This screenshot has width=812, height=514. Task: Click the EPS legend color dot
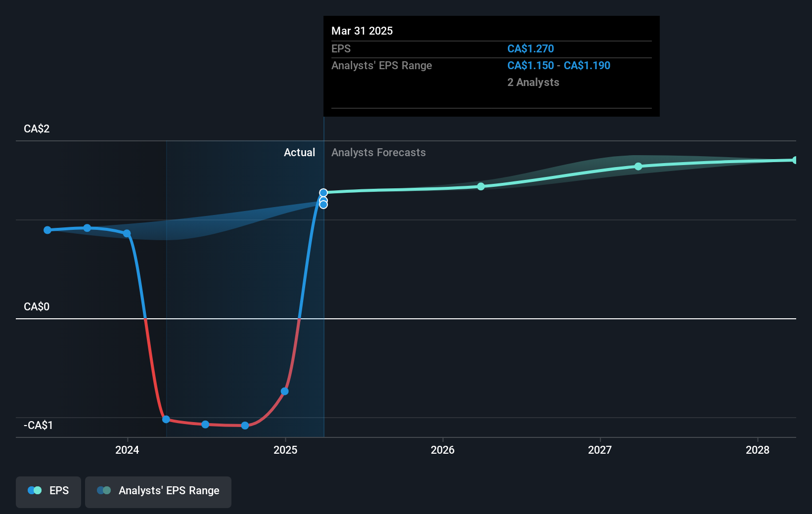coord(34,490)
